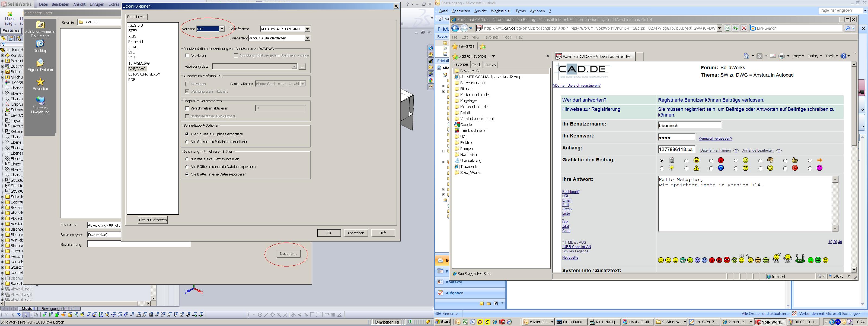The image size is (868, 326).
Task: Click the SolidWorks selection arrow tool
Action: (26, 315)
